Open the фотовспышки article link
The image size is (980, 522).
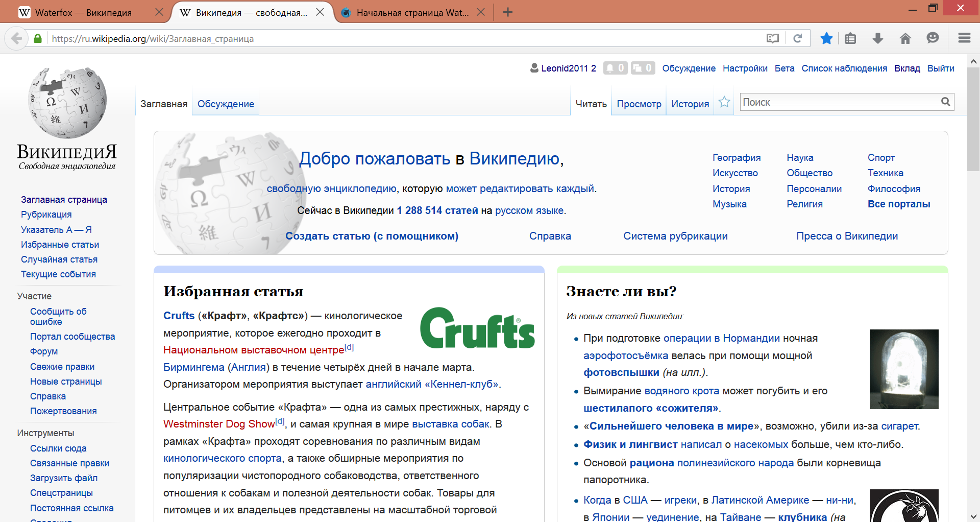621,372
